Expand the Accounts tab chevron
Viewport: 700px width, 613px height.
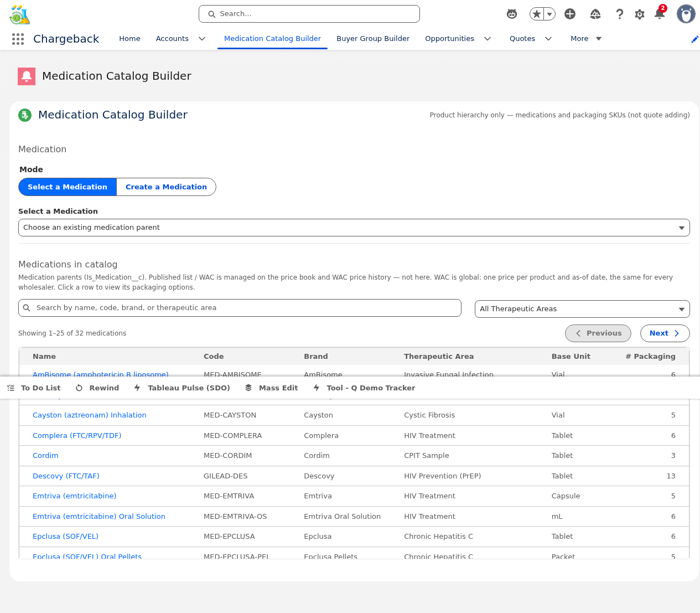202,39
